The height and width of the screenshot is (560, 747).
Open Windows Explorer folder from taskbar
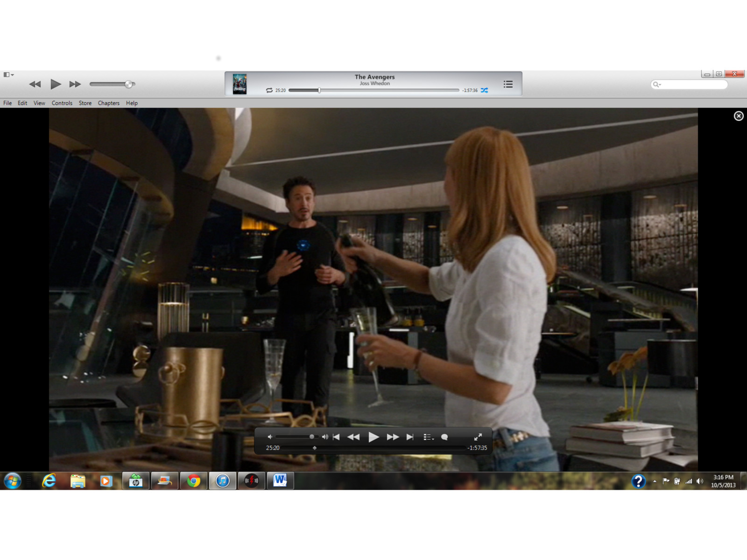click(78, 481)
